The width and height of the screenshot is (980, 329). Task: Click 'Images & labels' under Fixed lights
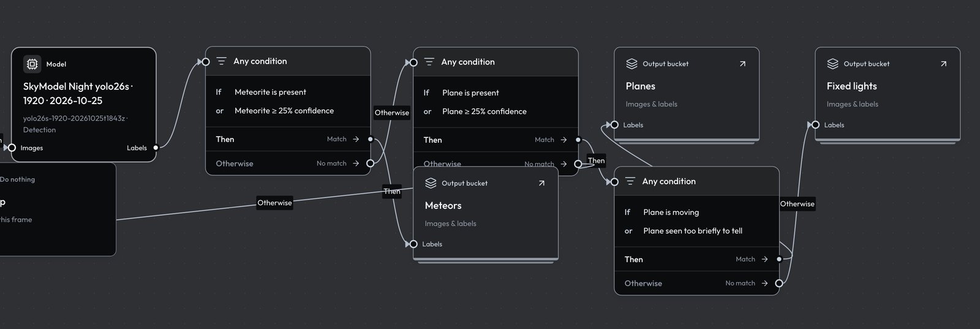852,104
